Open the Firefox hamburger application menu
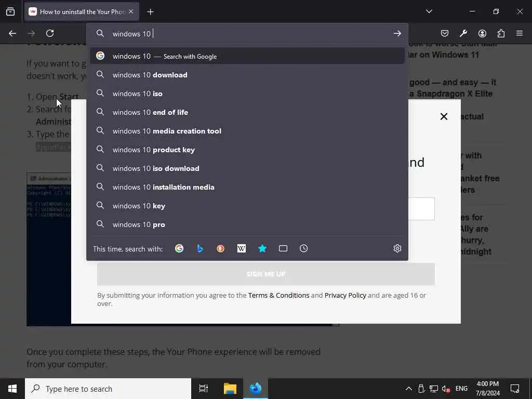Viewport: 532px width, 399px height. coord(520,33)
